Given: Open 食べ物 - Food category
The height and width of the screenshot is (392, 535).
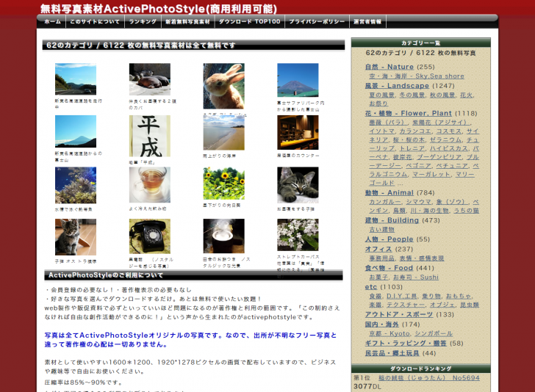Looking at the screenshot, I should pyautogui.click(x=389, y=268).
